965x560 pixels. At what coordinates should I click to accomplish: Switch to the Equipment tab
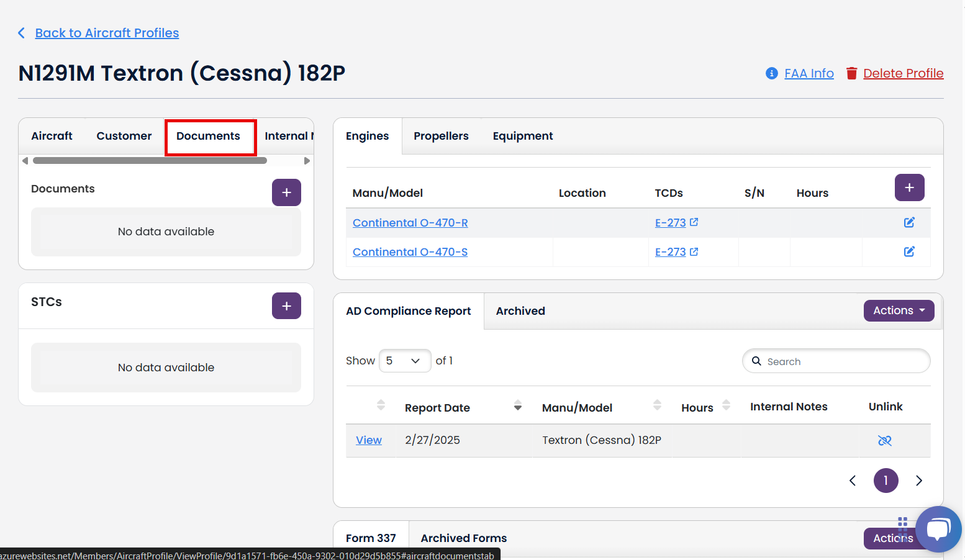[523, 136]
